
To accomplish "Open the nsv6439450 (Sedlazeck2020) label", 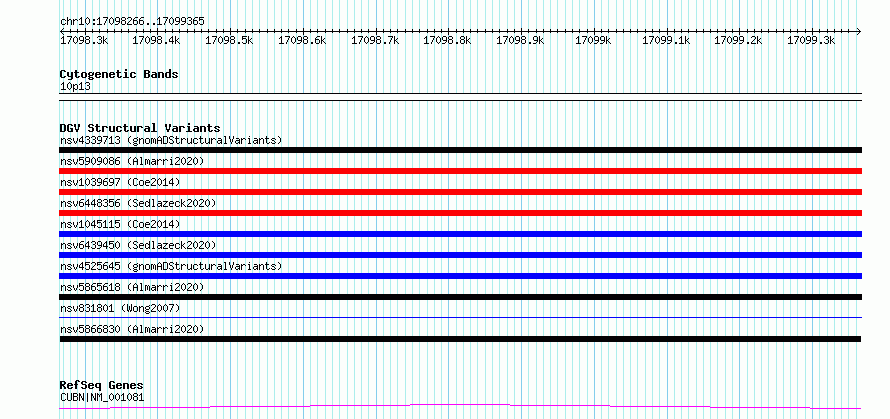I will pyautogui.click(x=138, y=245).
